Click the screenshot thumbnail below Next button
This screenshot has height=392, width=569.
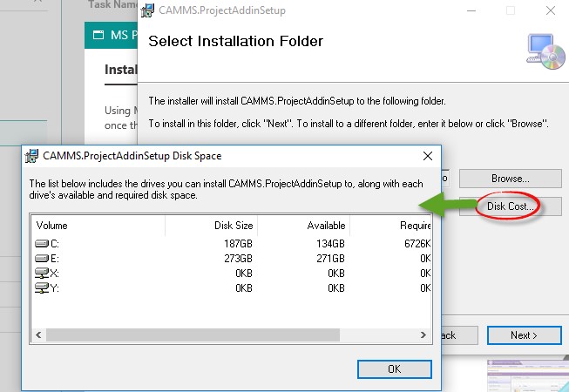(528, 375)
